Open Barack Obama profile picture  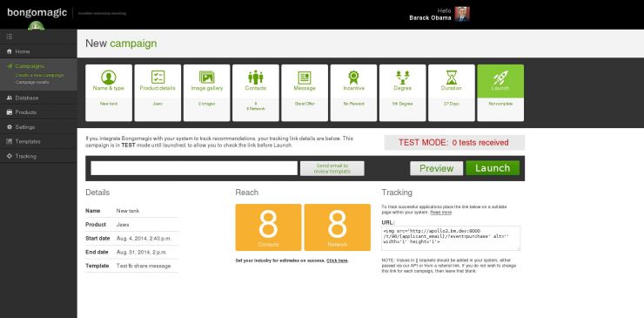pos(462,14)
